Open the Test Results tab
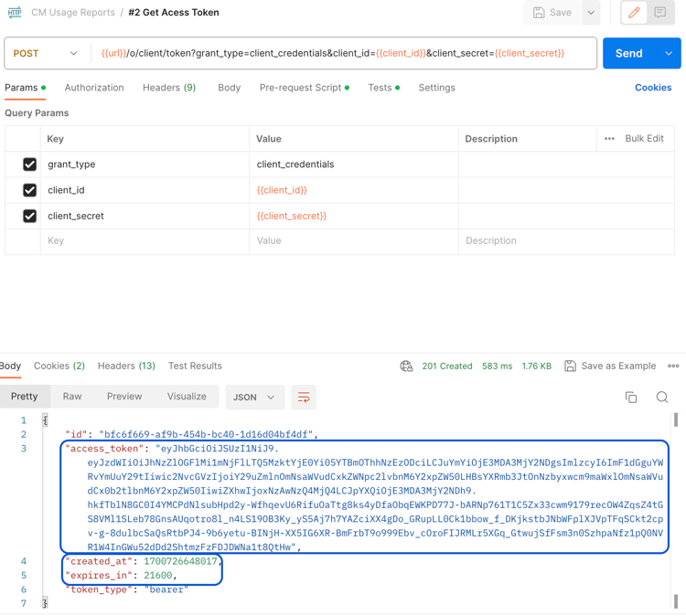Viewport: 686px width, 616px height. click(195, 366)
